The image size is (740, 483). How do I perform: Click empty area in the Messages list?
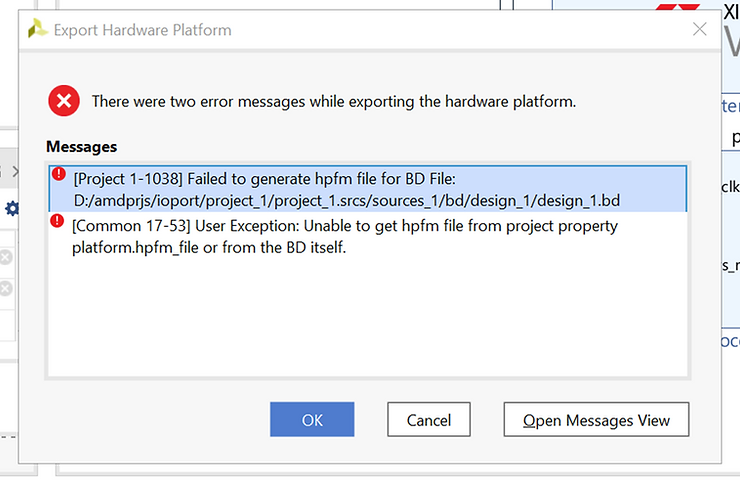coord(366,320)
